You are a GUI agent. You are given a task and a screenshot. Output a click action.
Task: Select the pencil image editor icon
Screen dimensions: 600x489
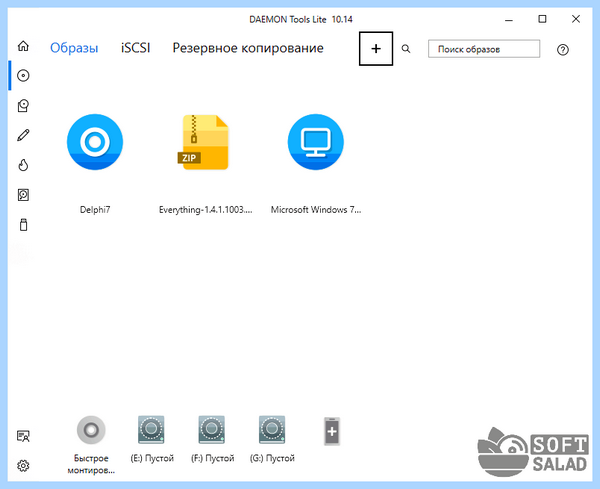(x=23, y=135)
